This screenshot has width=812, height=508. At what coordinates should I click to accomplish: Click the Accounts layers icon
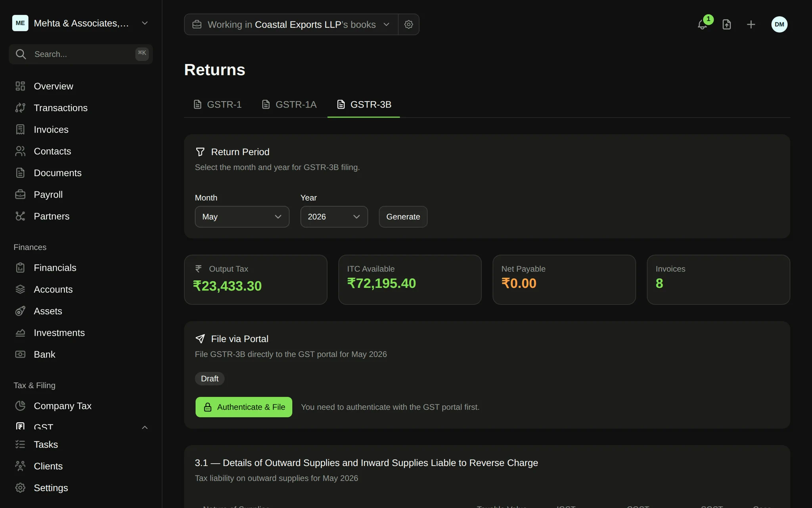(20, 289)
